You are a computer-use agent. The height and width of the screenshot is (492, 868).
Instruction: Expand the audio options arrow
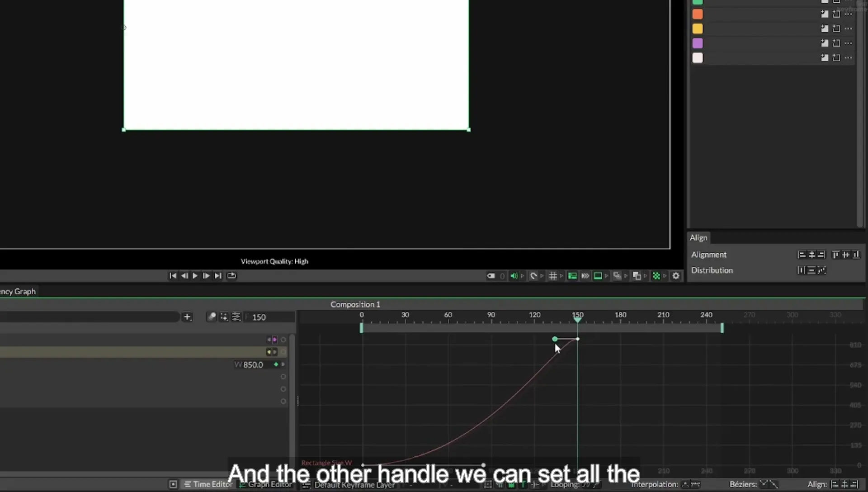pyautogui.click(x=523, y=276)
